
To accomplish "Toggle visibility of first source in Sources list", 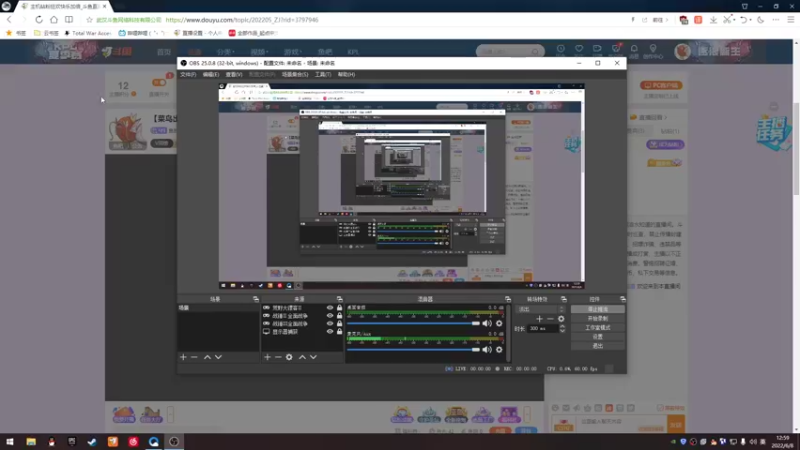I will coord(330,308).
